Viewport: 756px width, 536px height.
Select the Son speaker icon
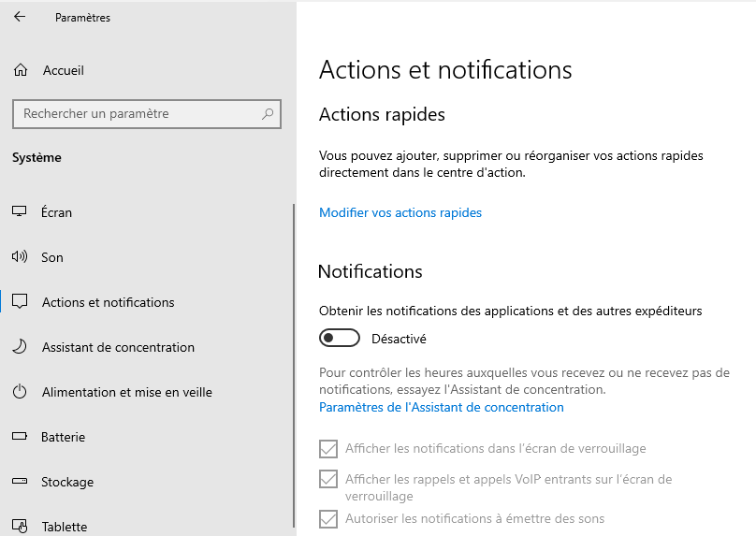(20, 257)
